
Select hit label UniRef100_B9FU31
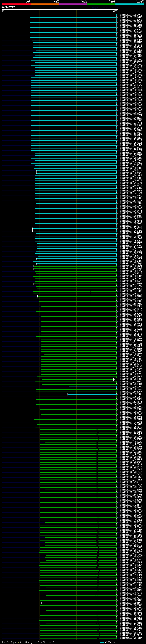(131, 35)
